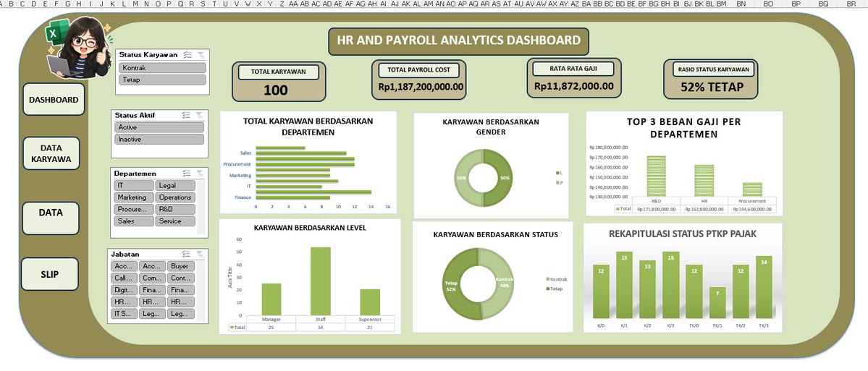Select the Kontrak legend color marker
The height and width of the screenshot is (371, 868).
tap(548, 279)
